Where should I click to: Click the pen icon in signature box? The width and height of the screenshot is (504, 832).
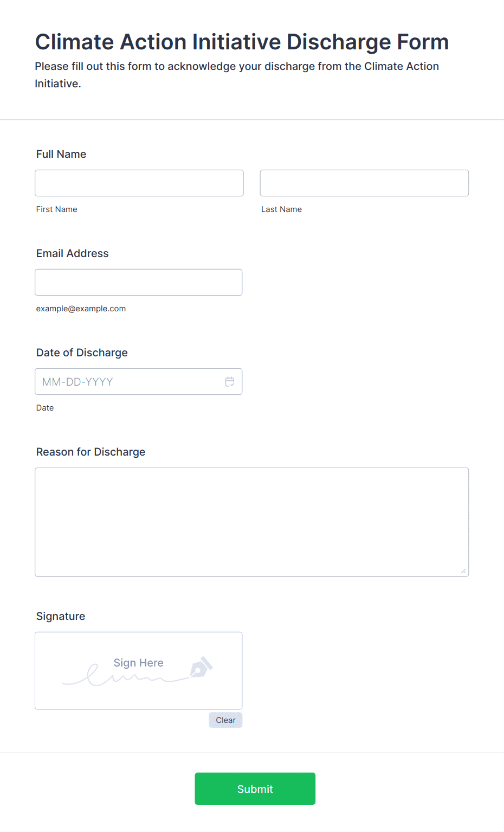pos(201,667)
